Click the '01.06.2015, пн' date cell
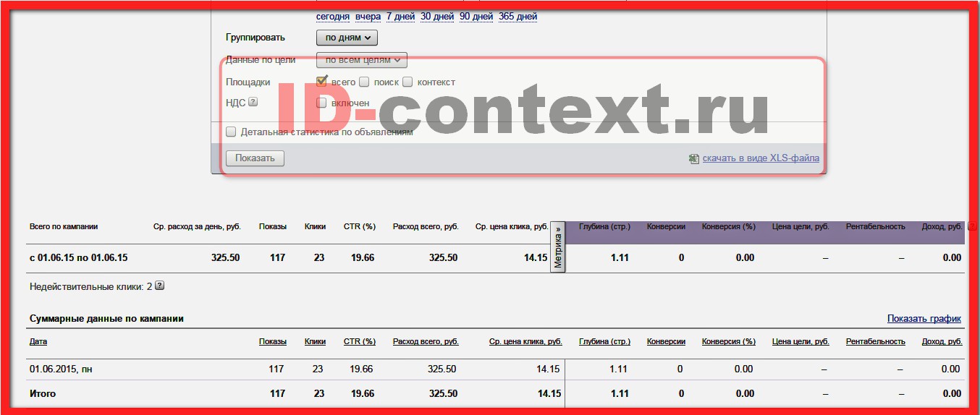This screenshot has height=415, width=980. click(61, 369)
